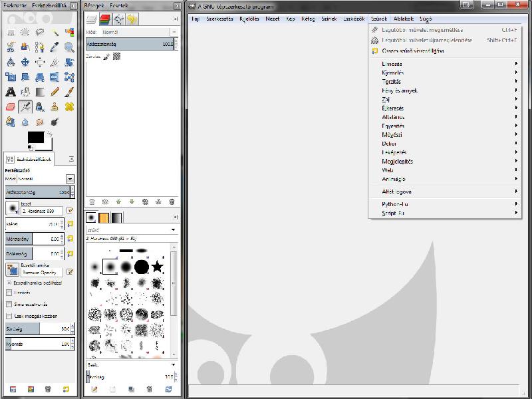Click the black foreground color swatch
Image resolution: width=532 pixels, height=399 pixels.
coord(36,138)
